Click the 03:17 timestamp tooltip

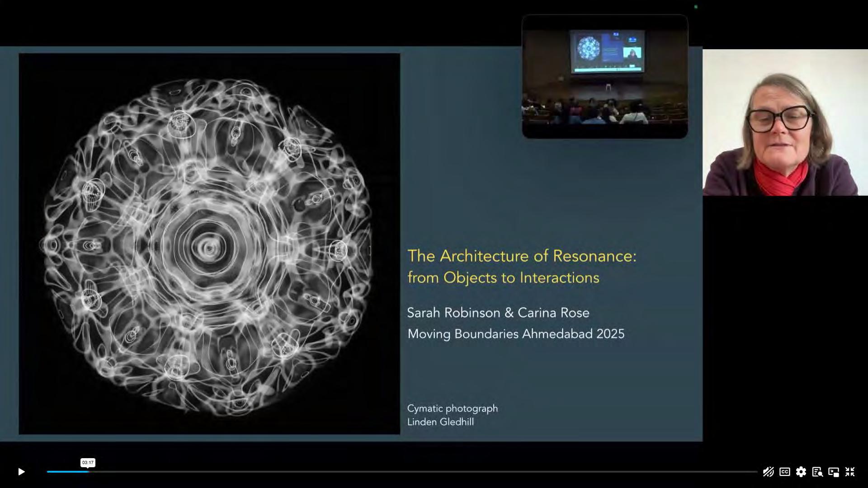tap(88, 462)
